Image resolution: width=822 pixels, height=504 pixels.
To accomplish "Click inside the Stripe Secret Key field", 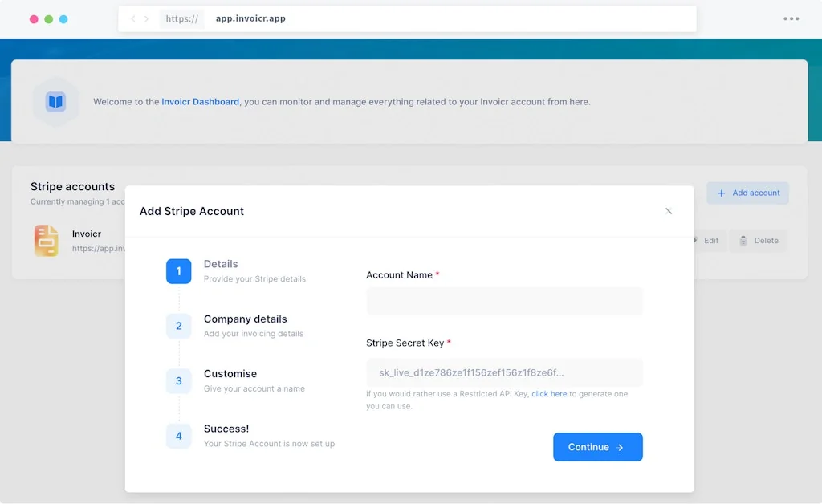I will [x=505, y=372].
